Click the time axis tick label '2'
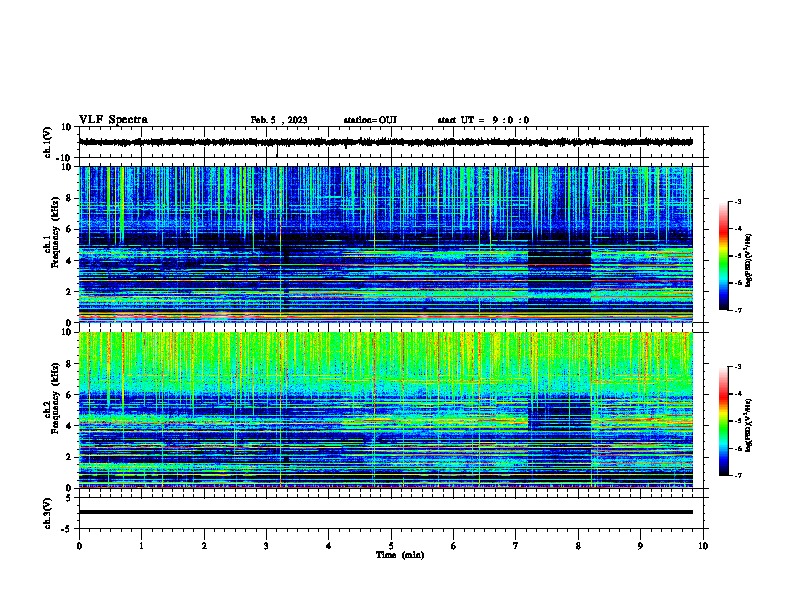Viewport: 792px width, 612px height. click(204, 546)
